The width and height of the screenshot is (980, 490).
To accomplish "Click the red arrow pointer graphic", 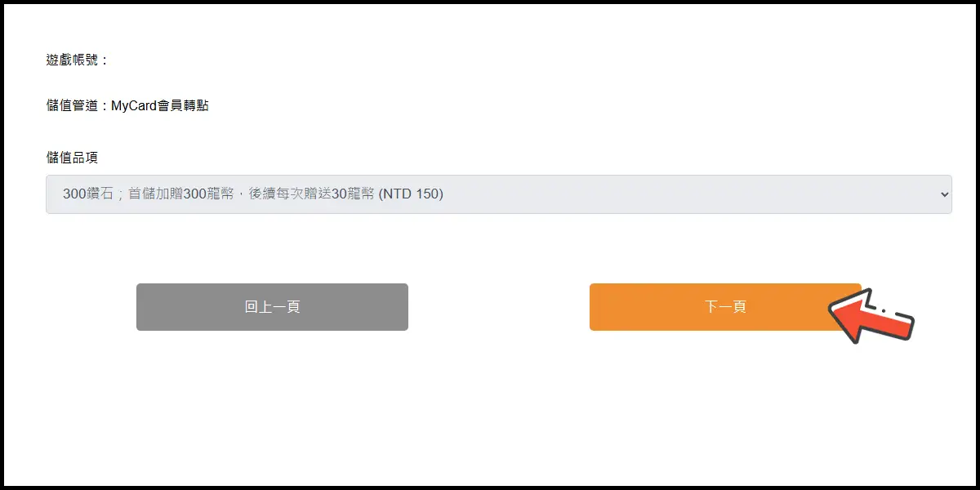I will pos(871,315).
